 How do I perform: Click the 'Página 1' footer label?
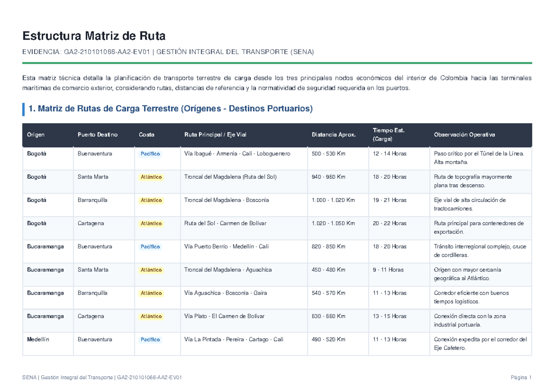(x=521, y=378)
